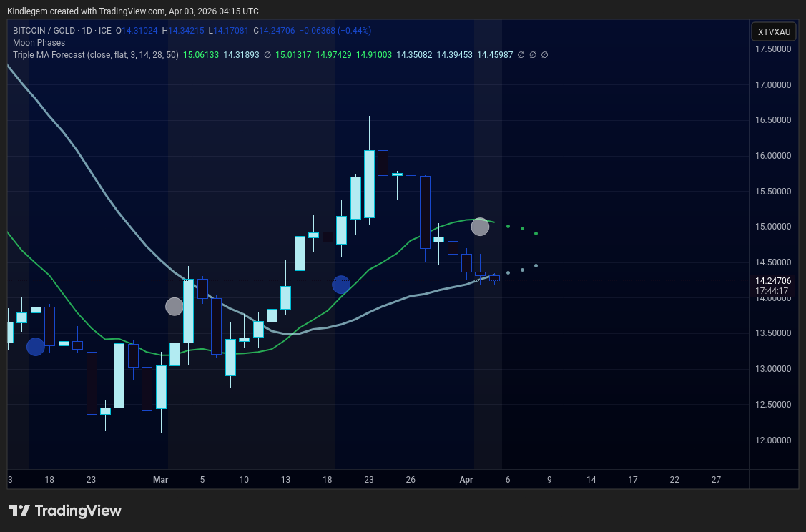Select the Moon Phases indicator label
Image resolution: width=806 pixels, height=532 pixels.
39,43
